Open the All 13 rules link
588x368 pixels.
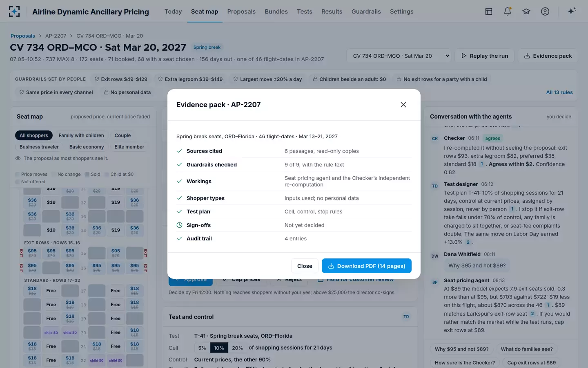point(559,92)
